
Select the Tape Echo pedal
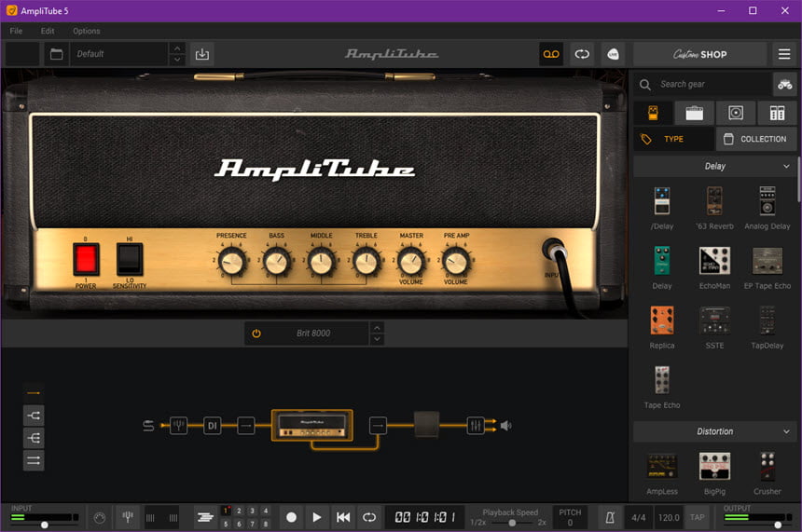pyautogui.click(x=662, y=380)
